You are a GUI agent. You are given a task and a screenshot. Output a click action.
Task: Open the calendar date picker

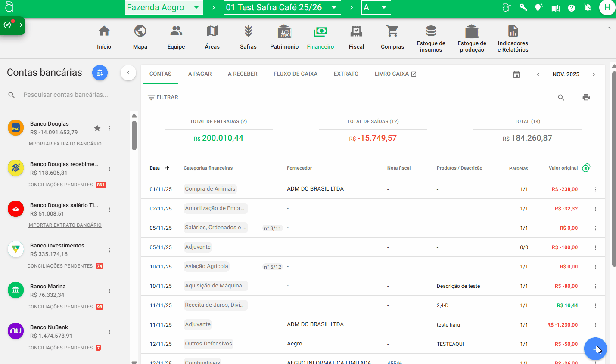(516, 74)
